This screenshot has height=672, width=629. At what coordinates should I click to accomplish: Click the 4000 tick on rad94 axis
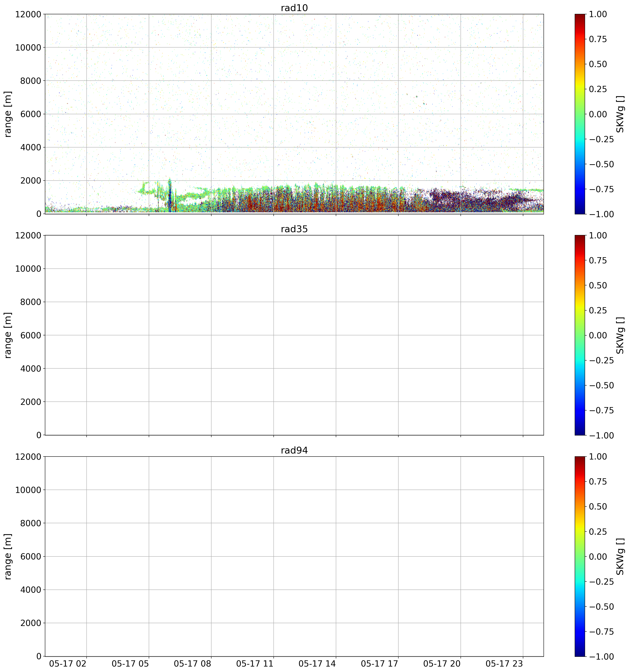[30, 590]
